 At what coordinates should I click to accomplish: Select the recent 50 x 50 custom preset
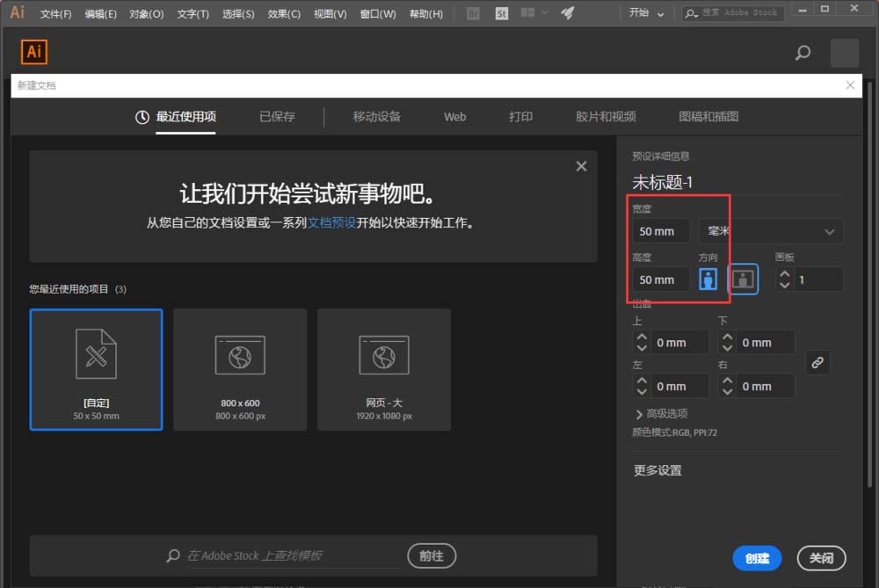(x=96, y=369)
